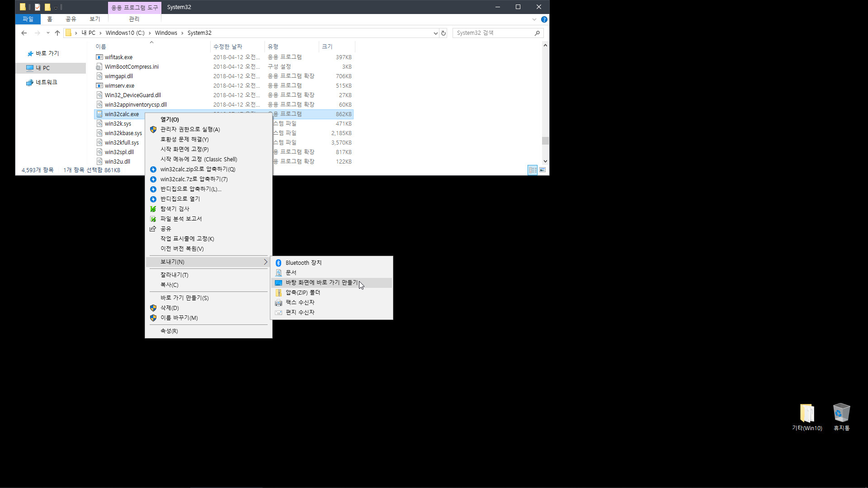This screenshot has width=868, height=488.
Task: Select the wimserv.exe file icon
Action: [99, 85]
